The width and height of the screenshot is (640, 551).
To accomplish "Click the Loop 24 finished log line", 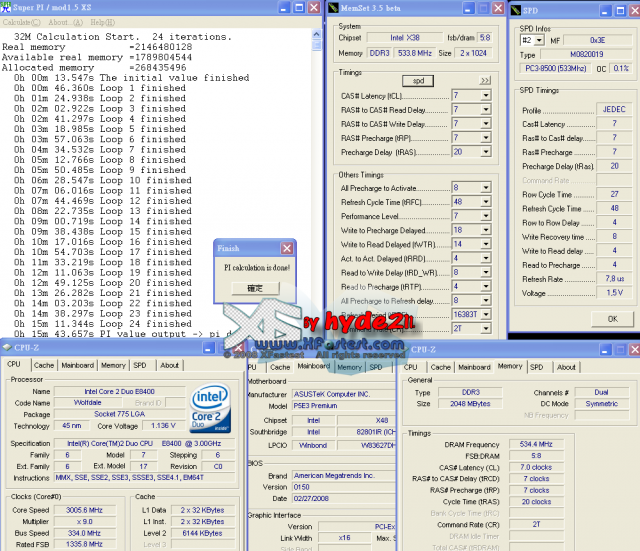I will point(103,324).
